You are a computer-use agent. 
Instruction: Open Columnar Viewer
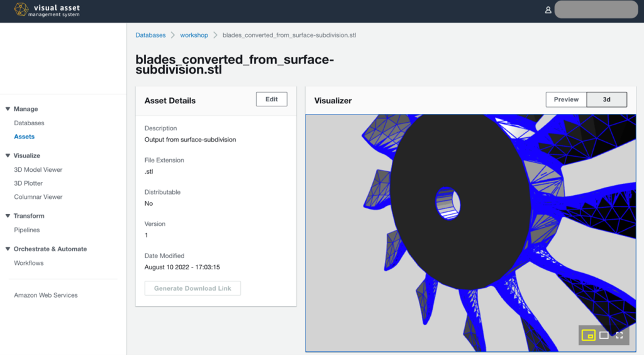38,197
